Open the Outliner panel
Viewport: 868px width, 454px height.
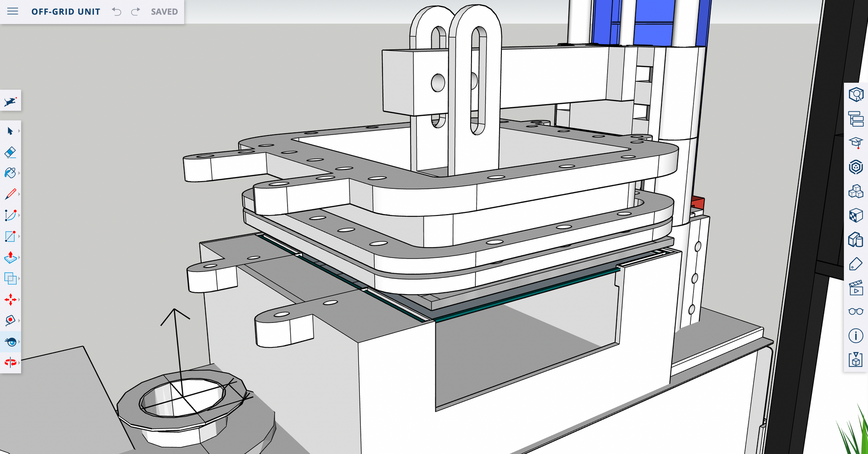[x=856, y=119]
